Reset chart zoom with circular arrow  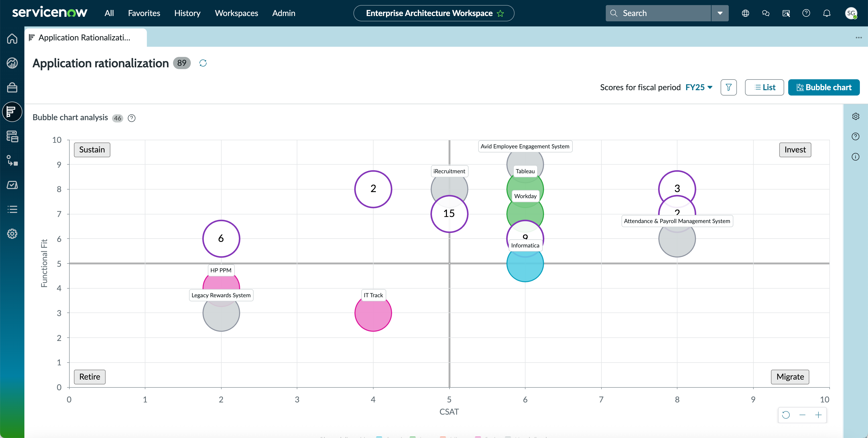(786, 415)
